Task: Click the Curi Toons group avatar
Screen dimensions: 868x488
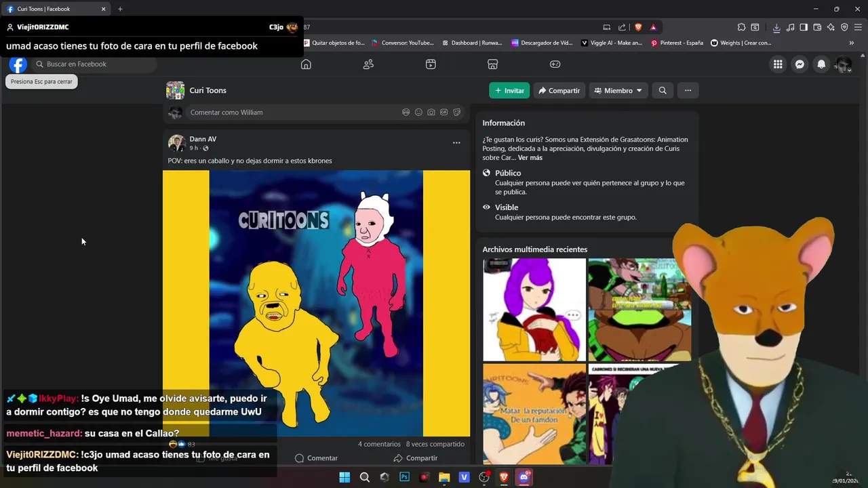Action: coord(176,91)
